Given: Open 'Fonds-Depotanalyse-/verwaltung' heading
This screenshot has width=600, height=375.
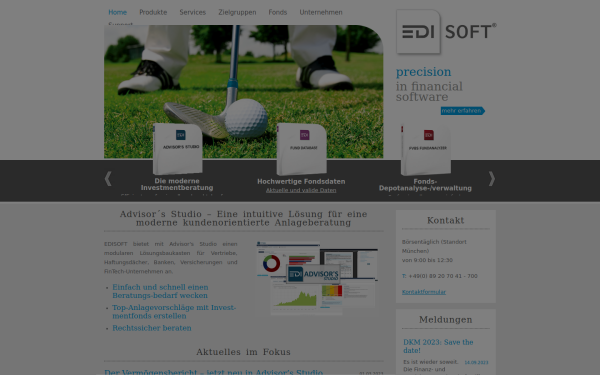Looking at the screenshot, I should point(425,185).
